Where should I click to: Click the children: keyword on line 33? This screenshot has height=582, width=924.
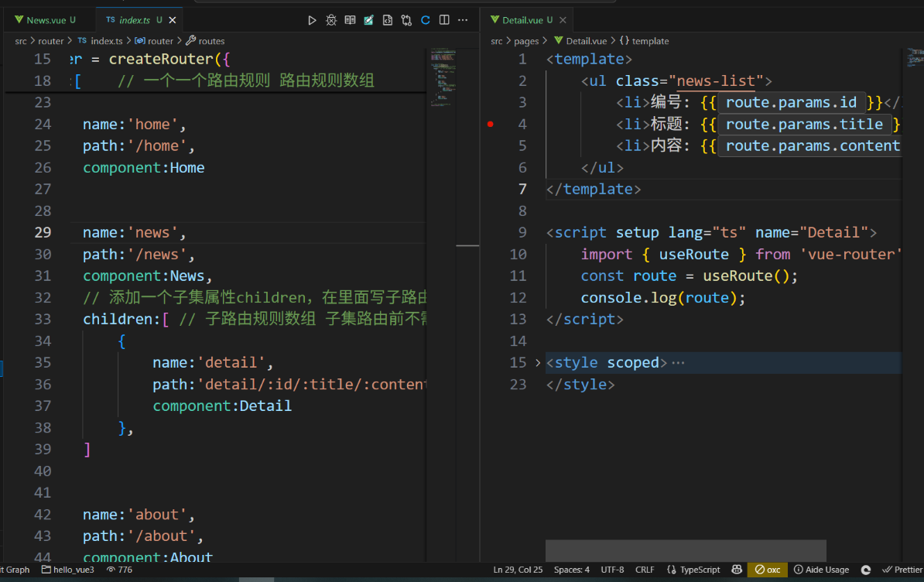(121, 320)
